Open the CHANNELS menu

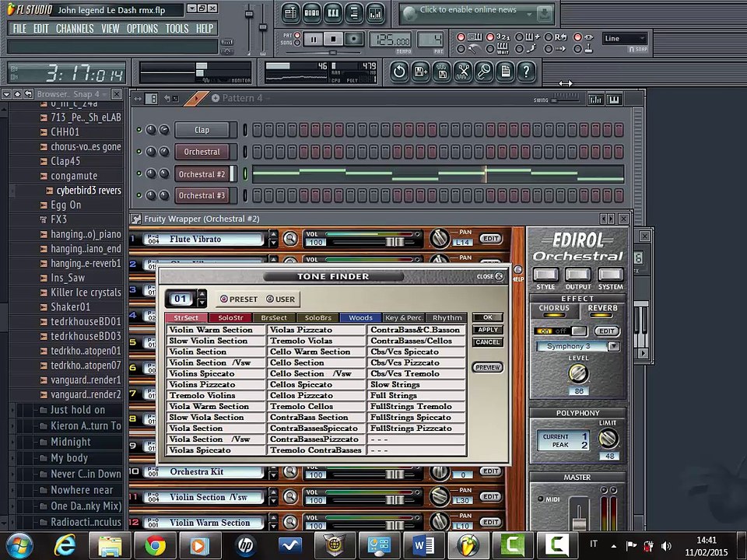[x=75, y=29]
